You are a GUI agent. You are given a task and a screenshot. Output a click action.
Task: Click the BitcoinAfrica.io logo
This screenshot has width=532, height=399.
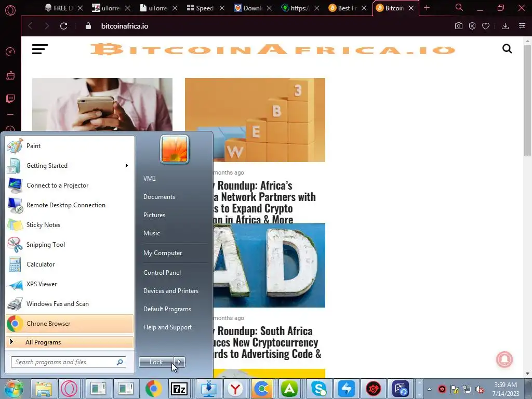click(273, 49)
